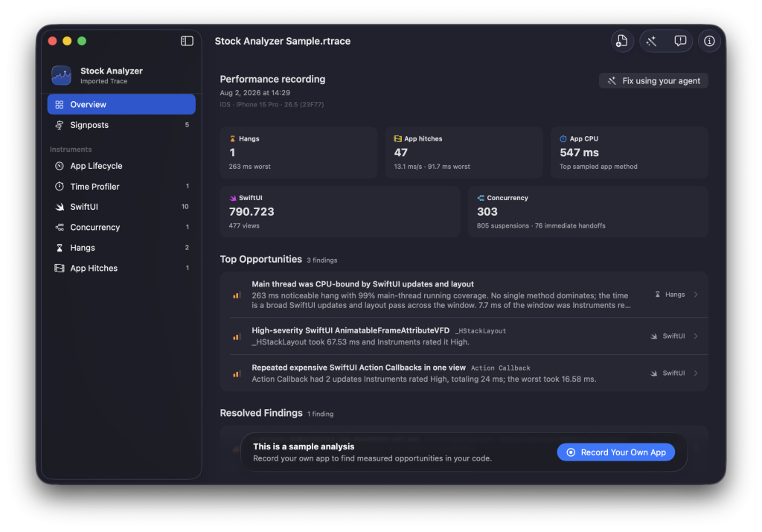Click the import trace document icon
762x532 pixels.
point(622,41)
